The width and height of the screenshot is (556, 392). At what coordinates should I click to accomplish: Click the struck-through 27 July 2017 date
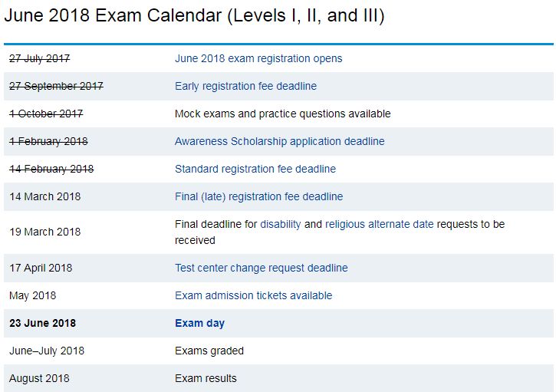click(40, 58)
